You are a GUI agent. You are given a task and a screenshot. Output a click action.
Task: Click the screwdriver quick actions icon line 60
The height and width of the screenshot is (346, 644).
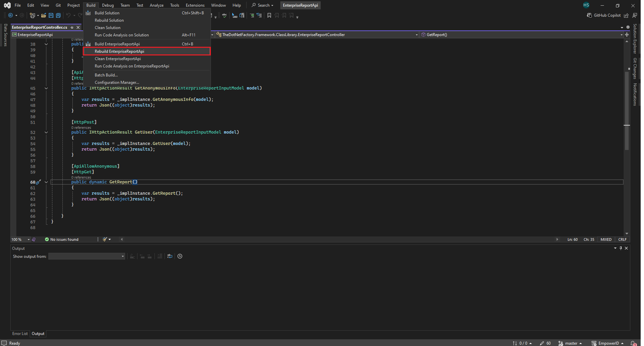click(x=39, y=182)
